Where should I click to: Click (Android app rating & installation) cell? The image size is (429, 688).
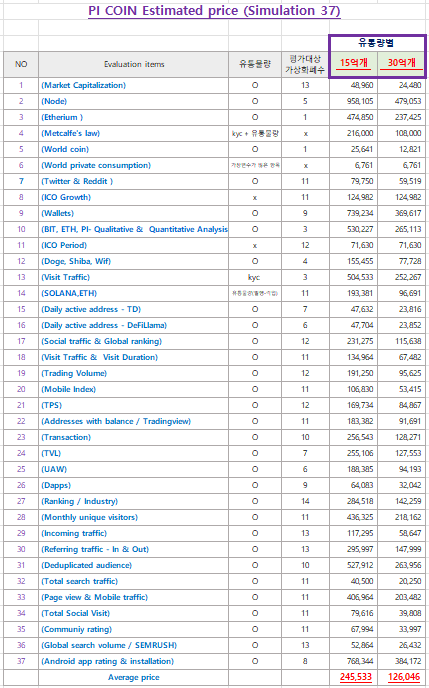pos(134,662)
